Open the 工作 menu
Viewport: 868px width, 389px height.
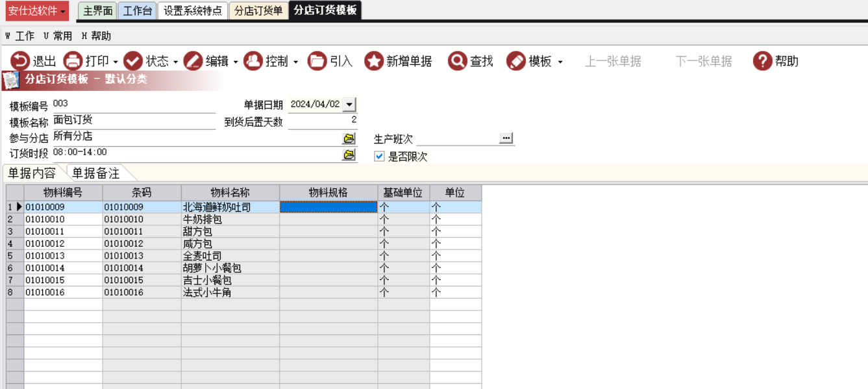pyautogui.click(x=20, y=36)
